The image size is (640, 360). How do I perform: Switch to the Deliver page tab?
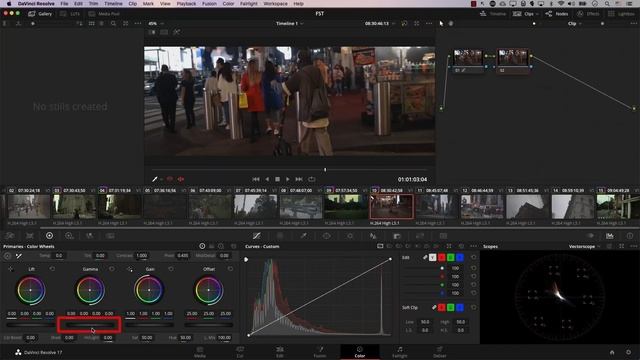pyautogui.click(x=440, y=352)
